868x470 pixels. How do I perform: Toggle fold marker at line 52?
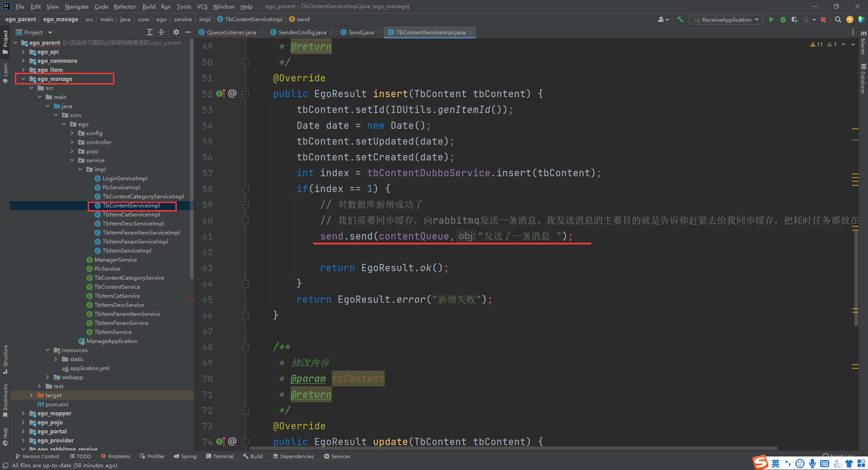245,94
